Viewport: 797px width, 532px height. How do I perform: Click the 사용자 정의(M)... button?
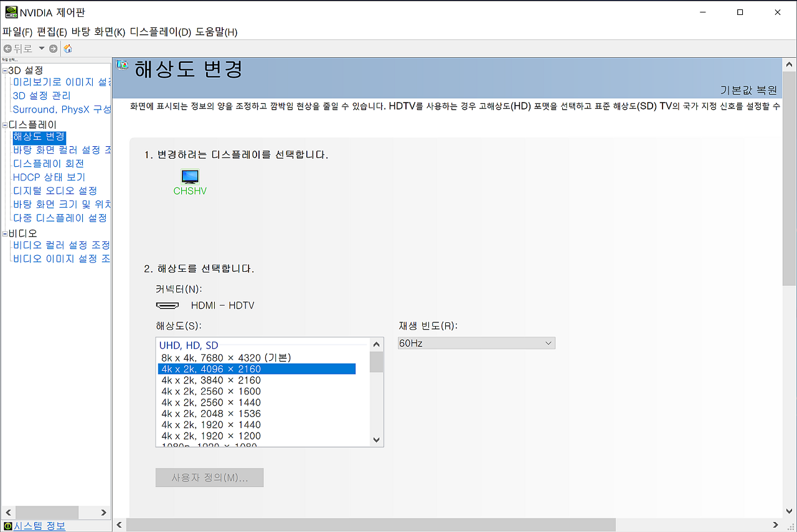(210, 478)
